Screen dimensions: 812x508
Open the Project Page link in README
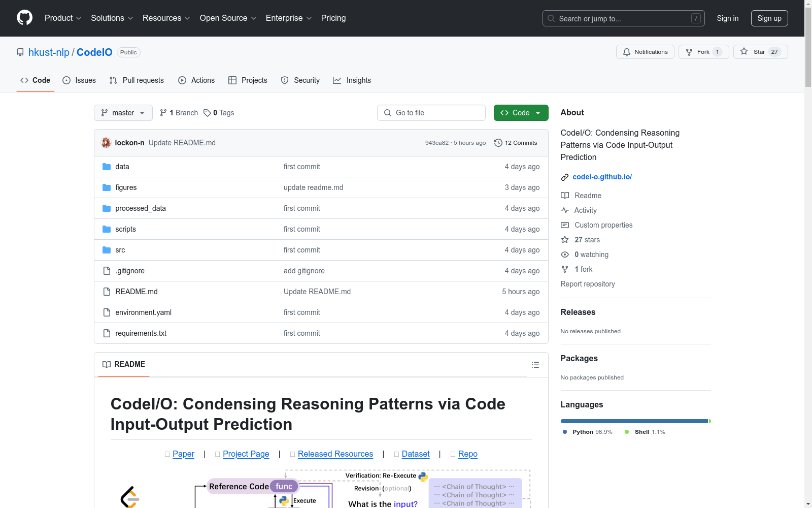click(x=246, y=454)
